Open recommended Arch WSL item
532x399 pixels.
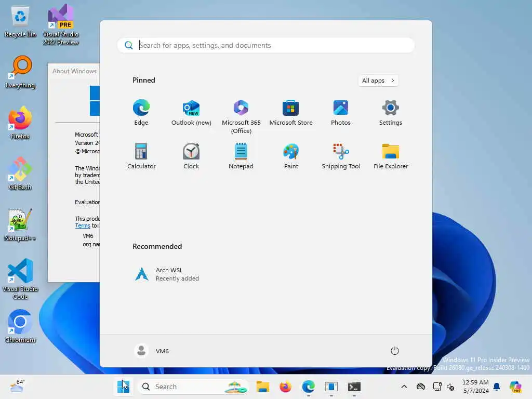[166, 274]
